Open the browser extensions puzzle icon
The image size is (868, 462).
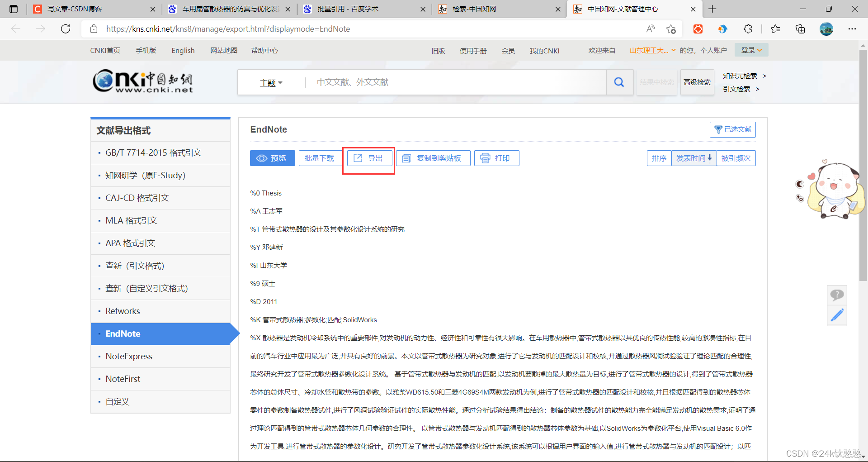point(748,29)
